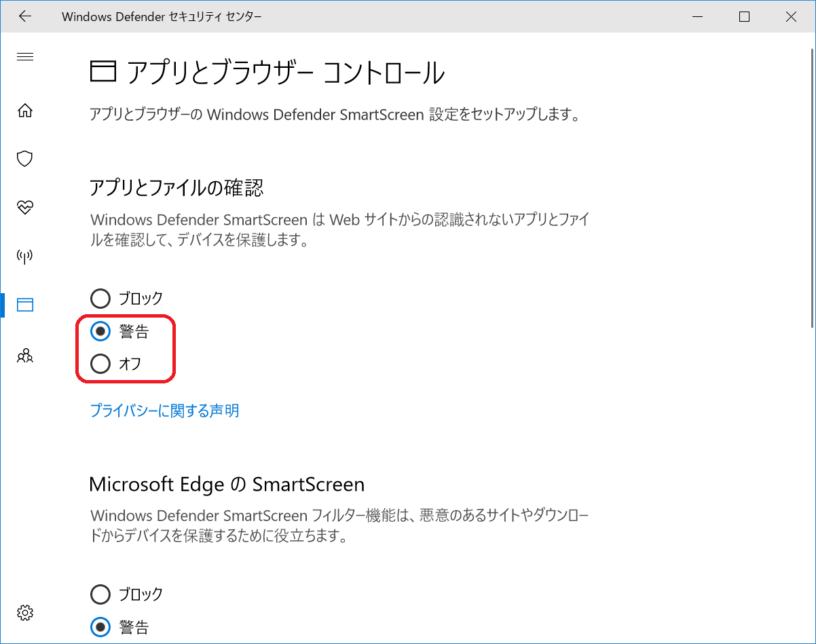Select App and browser control sidebar icon
This screenshot has width=816, height=644.
[x=25, y=305]
